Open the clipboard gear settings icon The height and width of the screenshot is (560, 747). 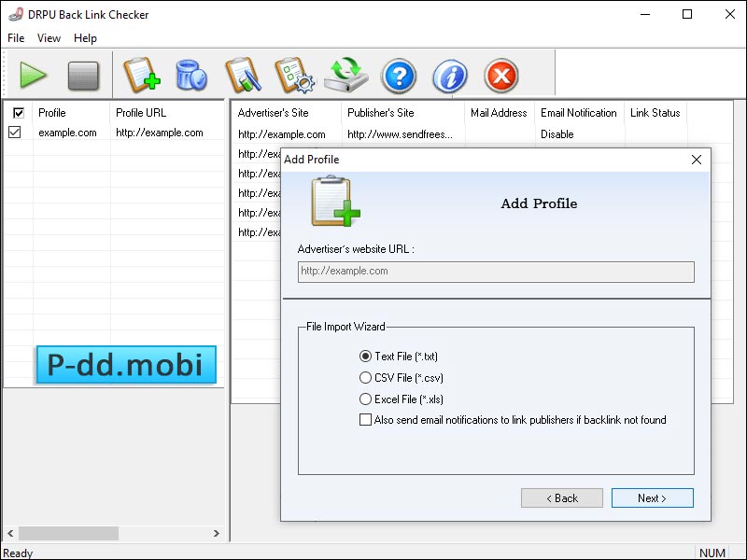293,75
